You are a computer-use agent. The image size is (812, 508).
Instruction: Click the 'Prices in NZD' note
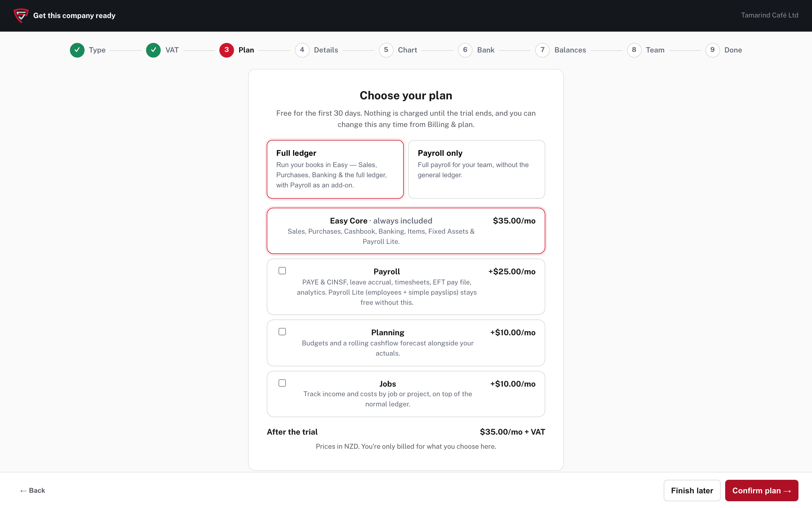tap(406, 446)
